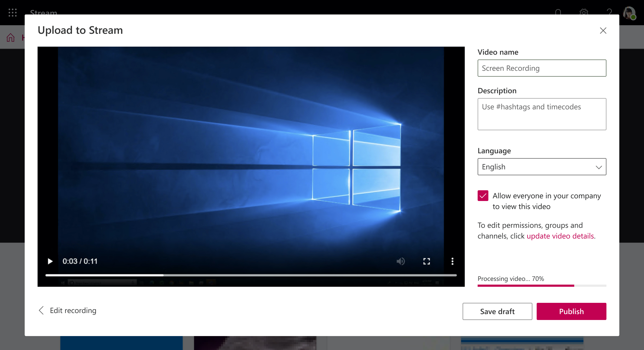
Task: Play the screen recording video
Action: (50, 261)
